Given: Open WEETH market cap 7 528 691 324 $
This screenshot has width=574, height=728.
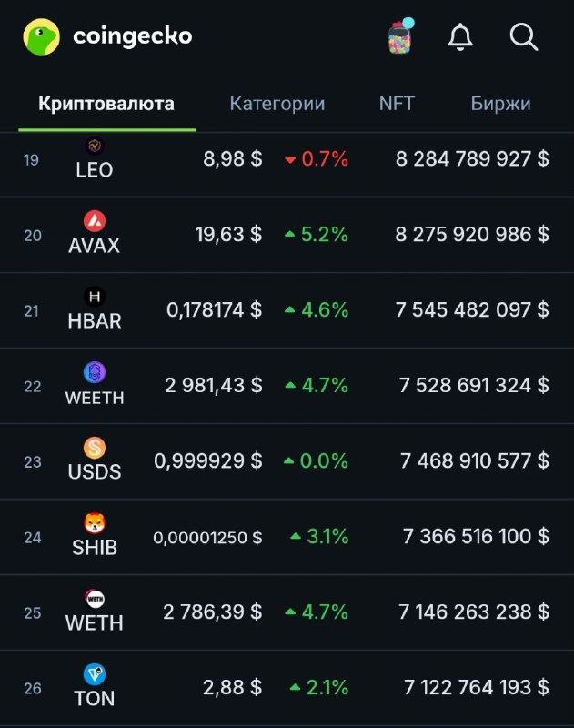Looking at the screenshot, I should [x=474, y=385].
